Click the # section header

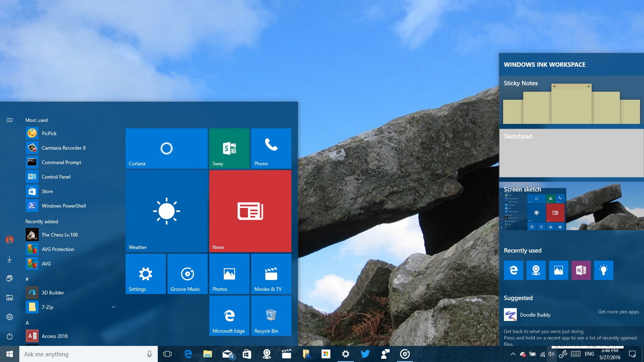(27, 279)
